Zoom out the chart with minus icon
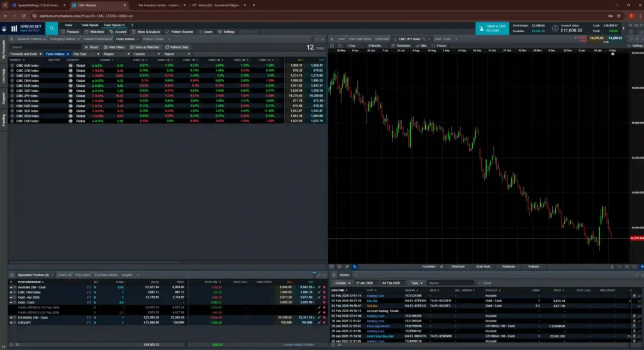Screen dimensions: 644x350 [x=619, y=266]
